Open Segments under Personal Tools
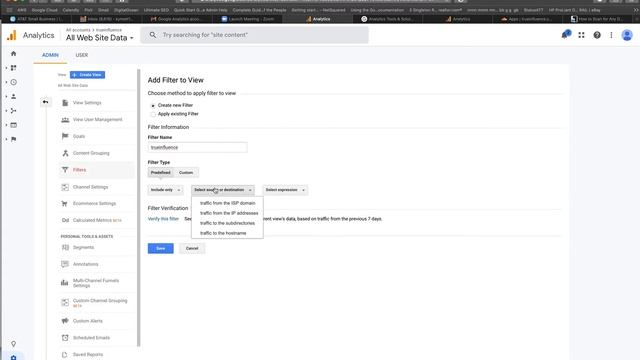 point(83,247)
